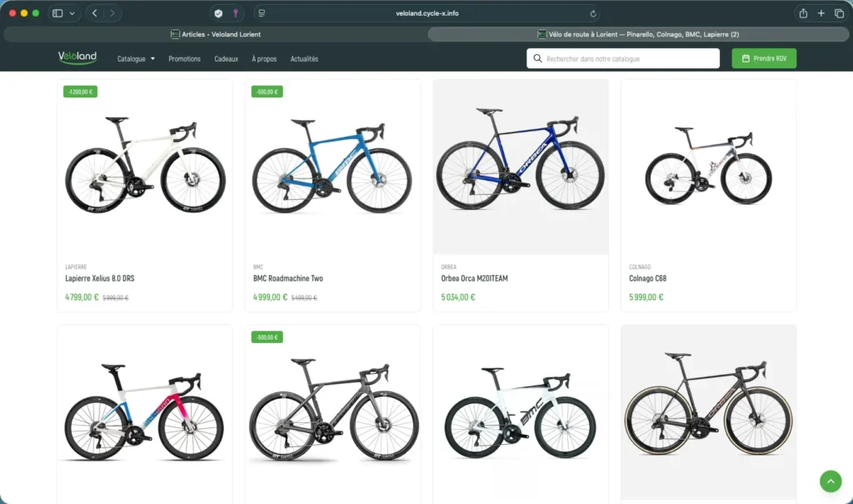
Task: Open the Share icon in Safari toolbar
Action: (803, 13)
